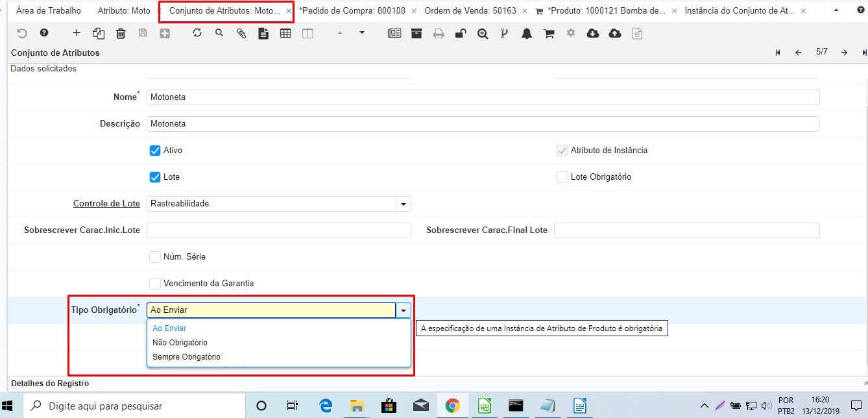Click the Refresh icon in toolbar

click(x=197, y=33)
